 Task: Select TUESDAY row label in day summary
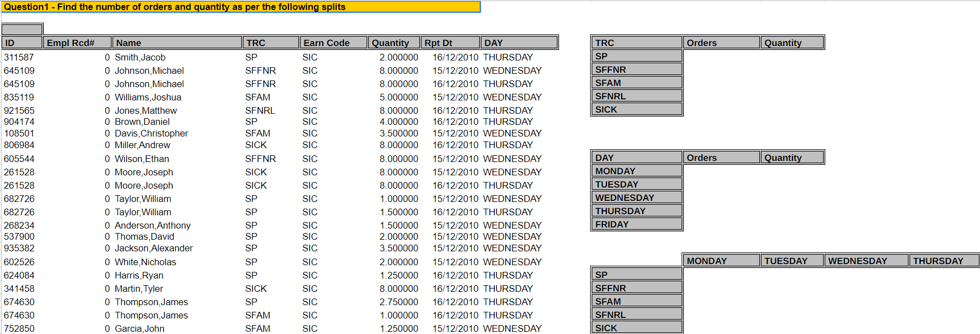point(637,184)
